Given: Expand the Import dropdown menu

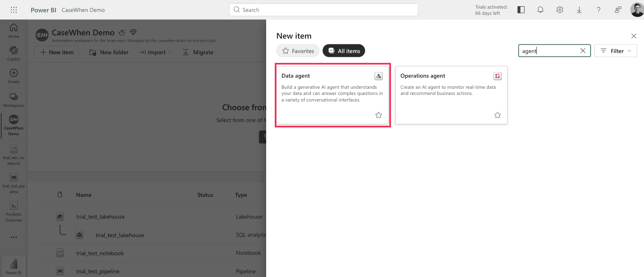Looking at the screenshot, I should click(x=155, y=52).
